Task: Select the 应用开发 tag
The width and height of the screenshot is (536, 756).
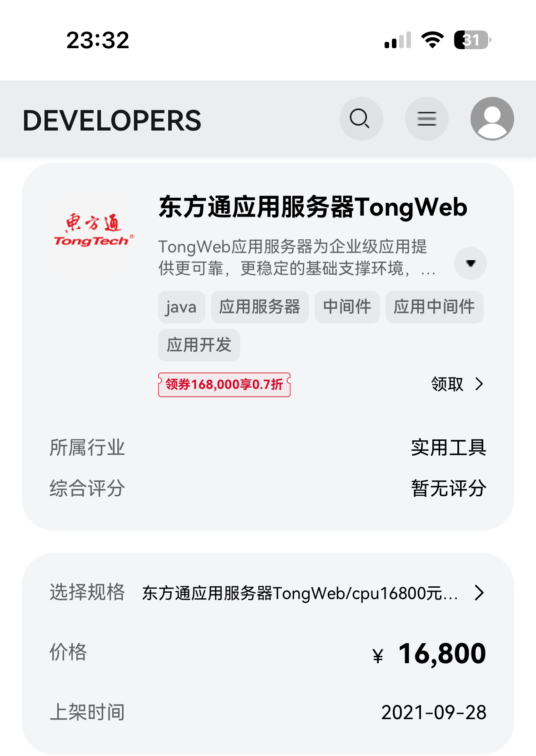Action: point(199,345)
